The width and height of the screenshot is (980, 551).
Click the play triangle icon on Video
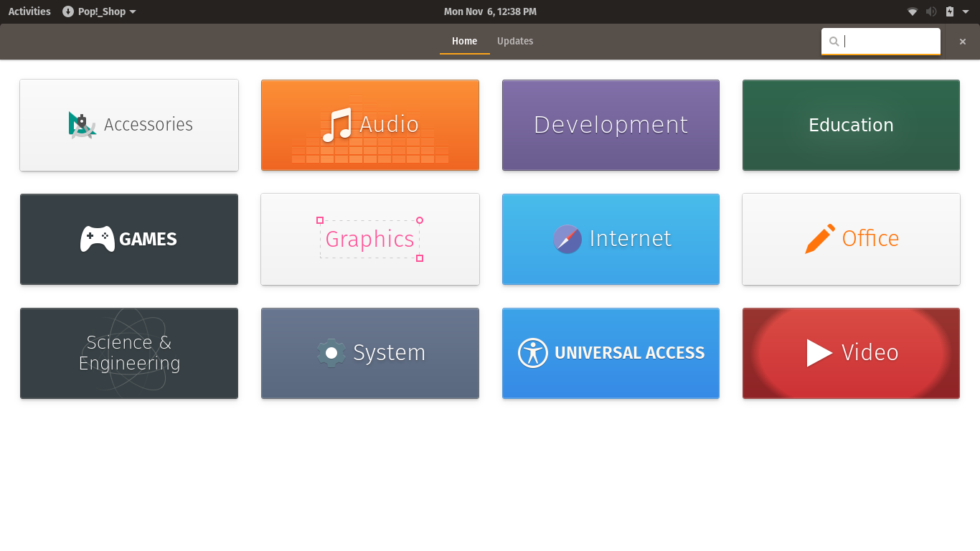point(819,353)
